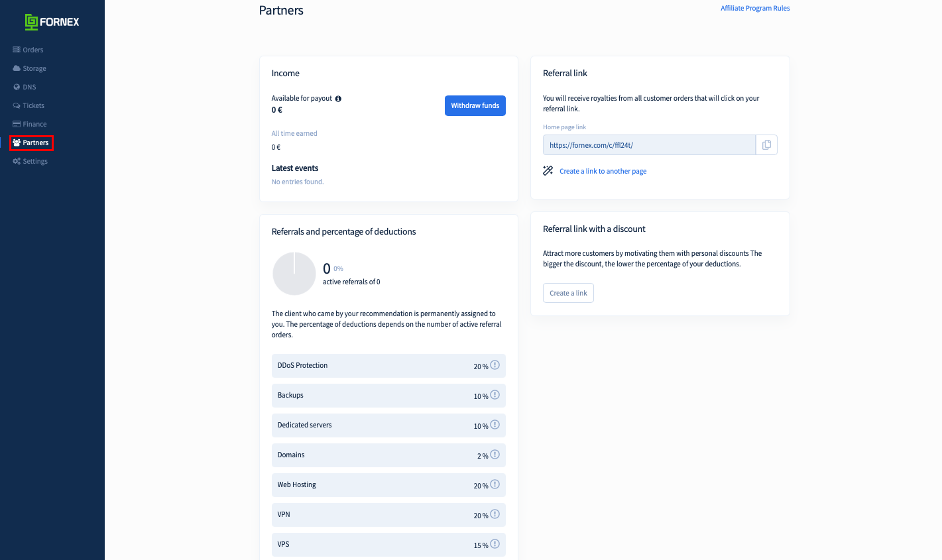The height and width of the screenshot is (560, 942).
Task: Click the VPN row label
Action: pyautogui.click(x=284, y=514)
